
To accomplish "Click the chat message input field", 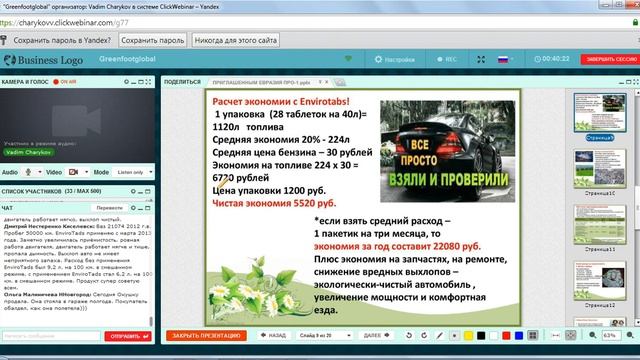I will [51, 336].
